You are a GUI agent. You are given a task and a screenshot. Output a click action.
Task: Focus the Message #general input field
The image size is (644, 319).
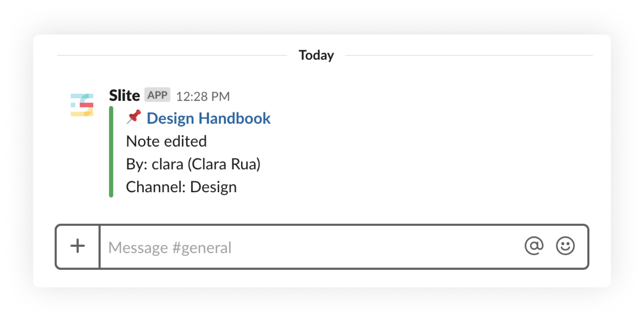pyautogui.click(x=312, y=247)
